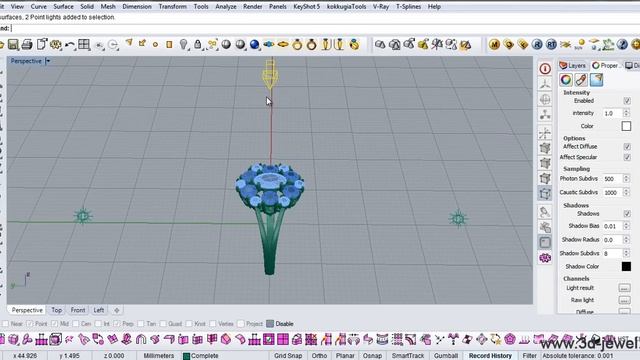Click the Shadow Bias value field
The height and width of the screenshot is (360, 640).
(612, 226)
